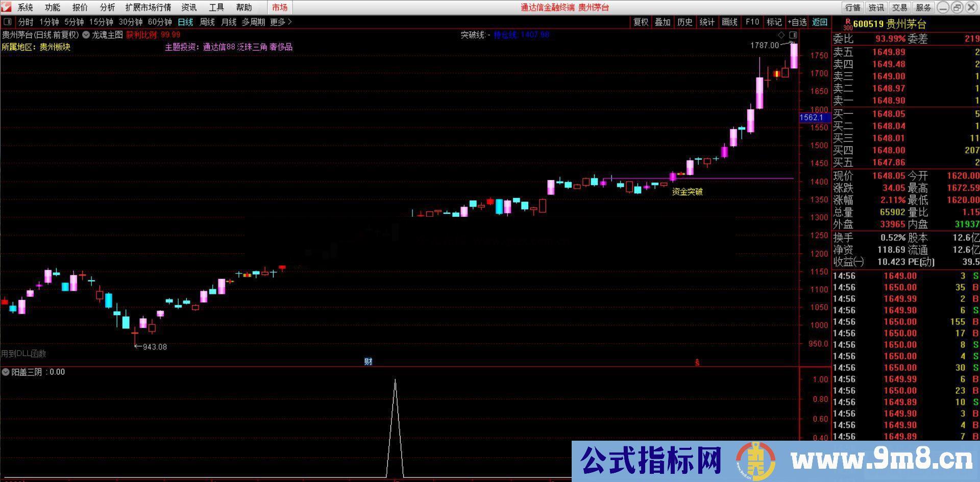Image resolution: width=980 pixels, height=482 pixels.
Task: Click the 交易 trading button
Action: pyautogui.click(x=900, y=7)
